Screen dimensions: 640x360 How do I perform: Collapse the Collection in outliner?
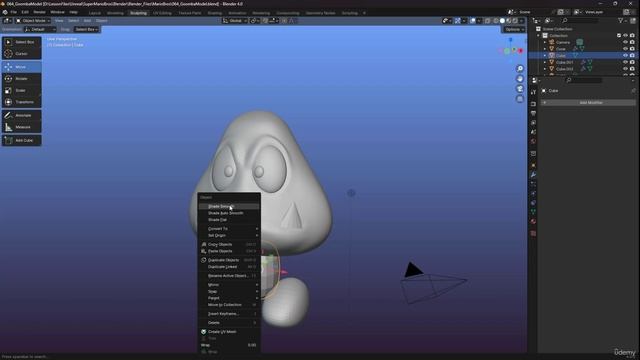pos(539,36)
